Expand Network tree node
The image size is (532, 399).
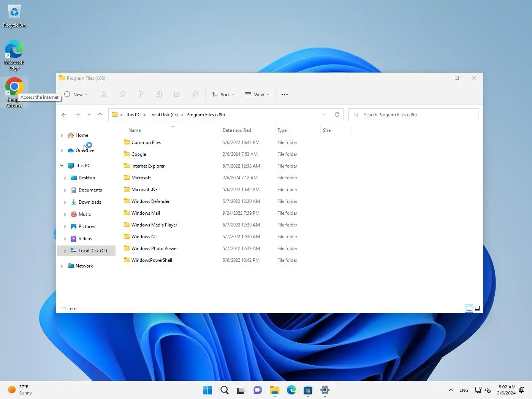[x=62, y=266]
